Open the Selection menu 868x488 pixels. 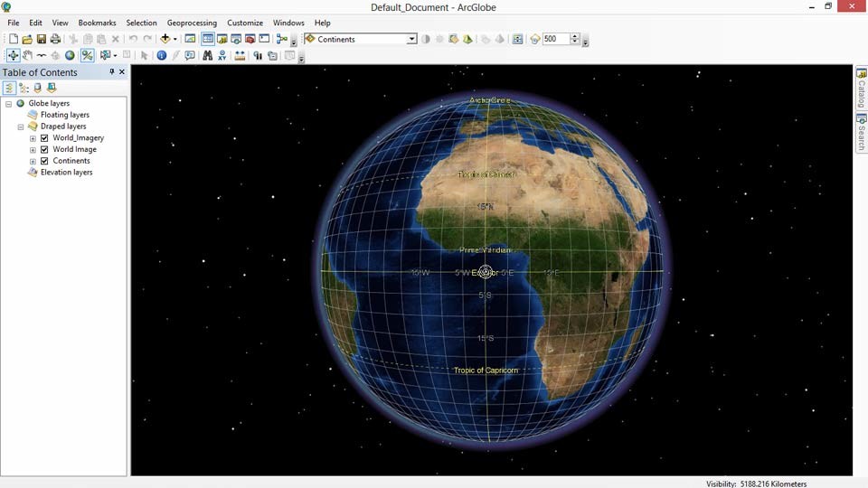[x=142, y=23]
